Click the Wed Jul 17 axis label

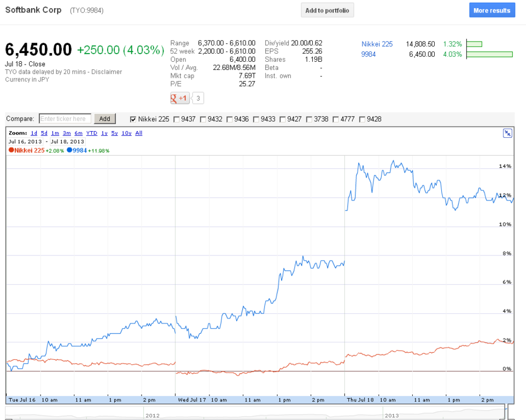(192, 400)
